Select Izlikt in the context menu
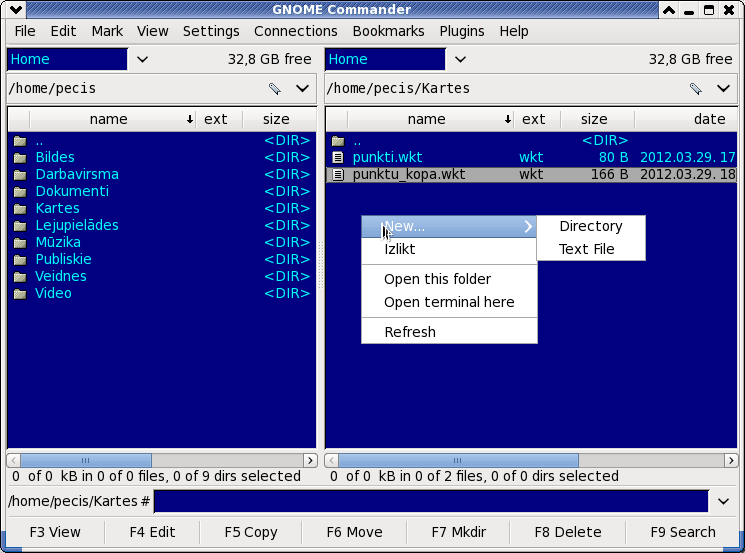This screenshot has height=553, width=745. pyautogui.click(x=449, y=249)
